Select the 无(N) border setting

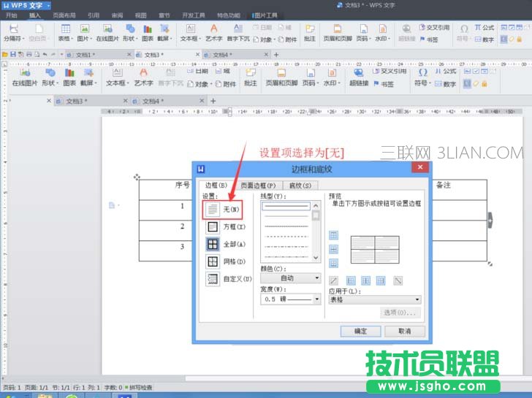pyautogui.click(x=222, y=210)
